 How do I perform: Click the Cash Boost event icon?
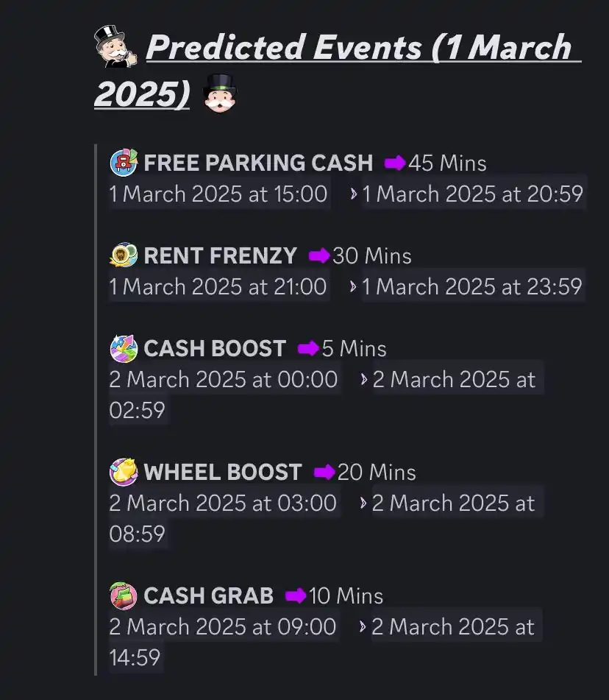coord(124,348)
